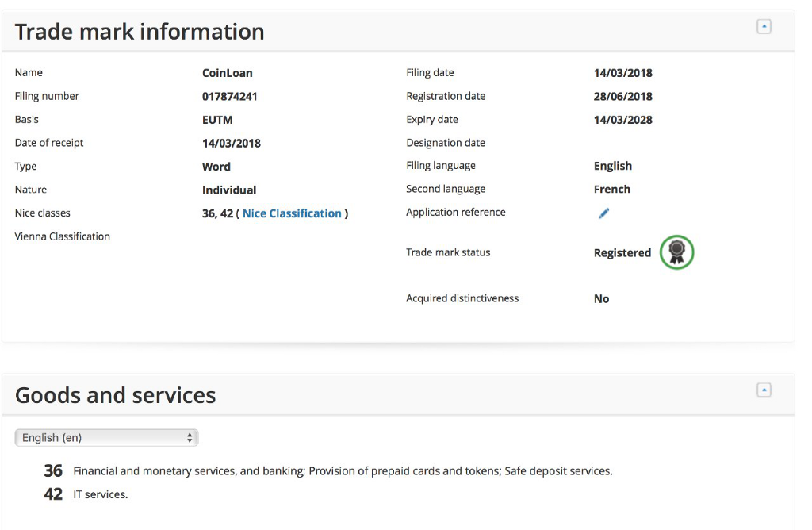Viewport: 812px width, 530px height.
Task: Collapse the Goods and services panel
Action: [x=764, y=390]
